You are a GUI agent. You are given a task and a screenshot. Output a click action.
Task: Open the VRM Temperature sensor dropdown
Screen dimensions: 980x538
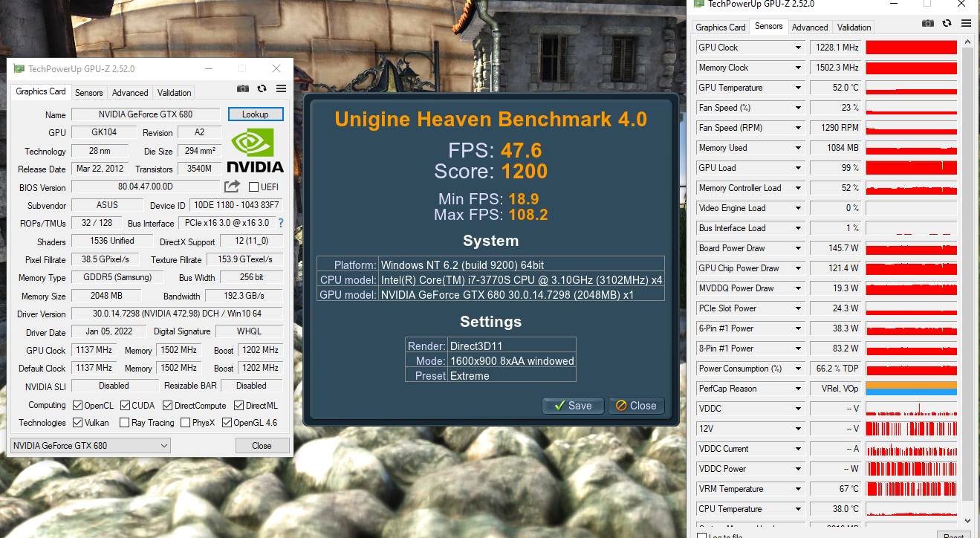(799, 489)
